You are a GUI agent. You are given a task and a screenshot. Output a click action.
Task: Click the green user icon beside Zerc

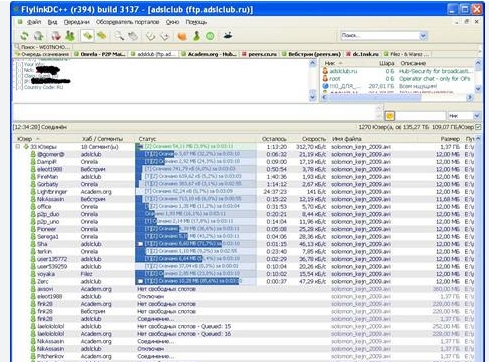(x=33, y=281)
